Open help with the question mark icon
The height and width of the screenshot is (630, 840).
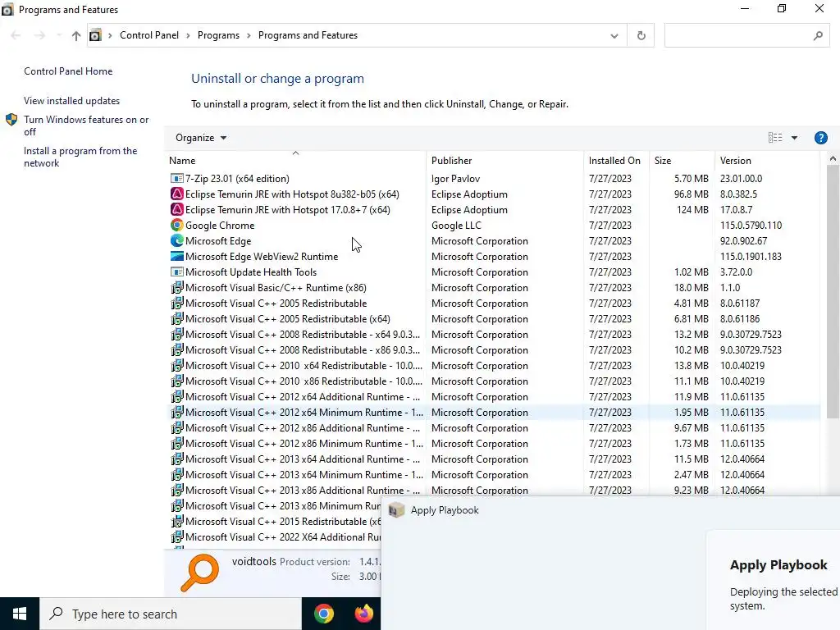(820, 138)
